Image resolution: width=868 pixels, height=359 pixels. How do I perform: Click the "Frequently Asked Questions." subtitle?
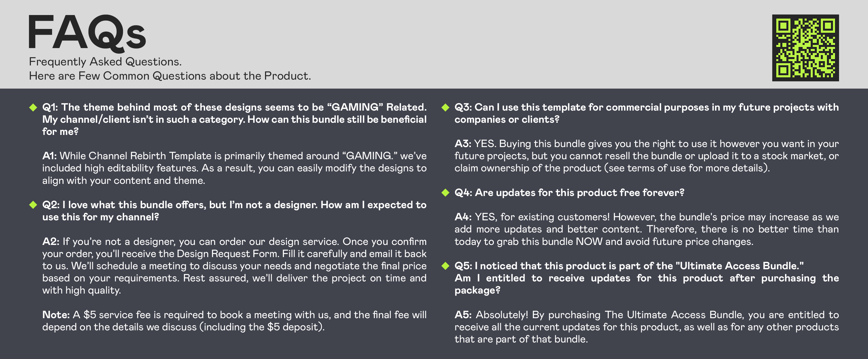point(105,62)
